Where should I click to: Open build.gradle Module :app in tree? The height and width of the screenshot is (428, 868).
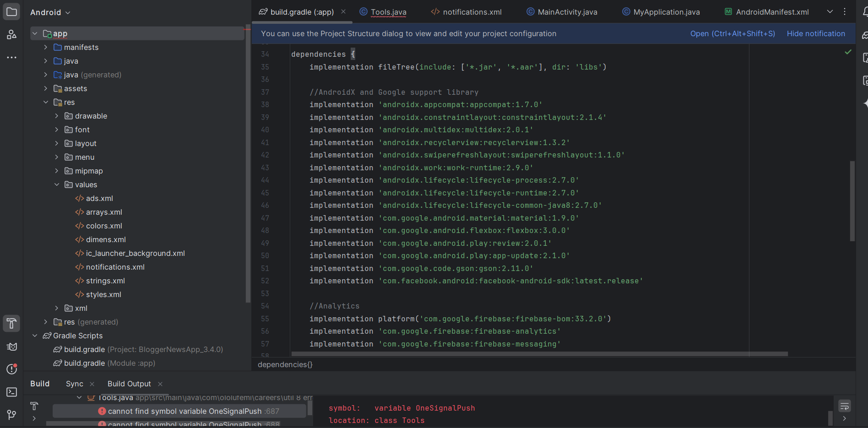pos(104,363)
